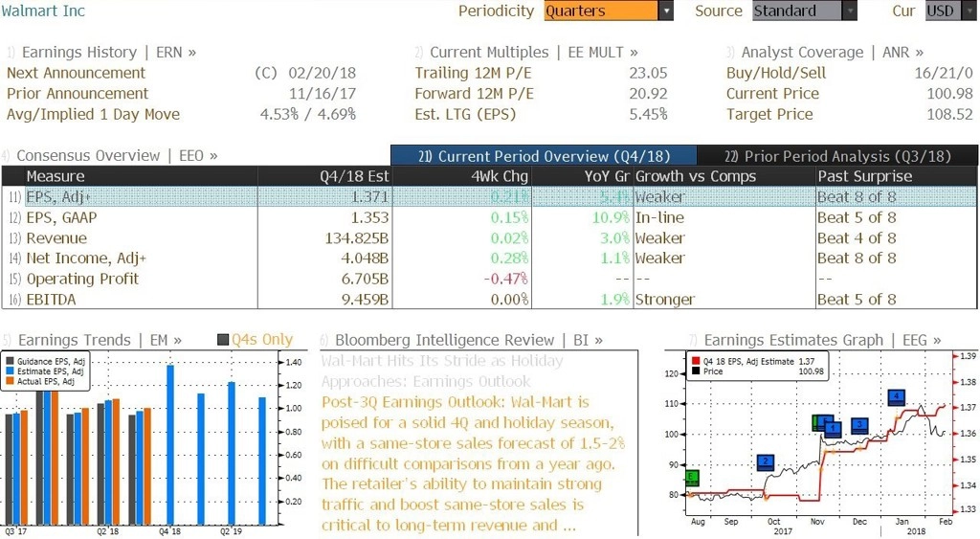Image resolution: width=980 pixels, height=539 pixels.
Task: Click the Walmart Inc company name
Action: pos(42,11)
